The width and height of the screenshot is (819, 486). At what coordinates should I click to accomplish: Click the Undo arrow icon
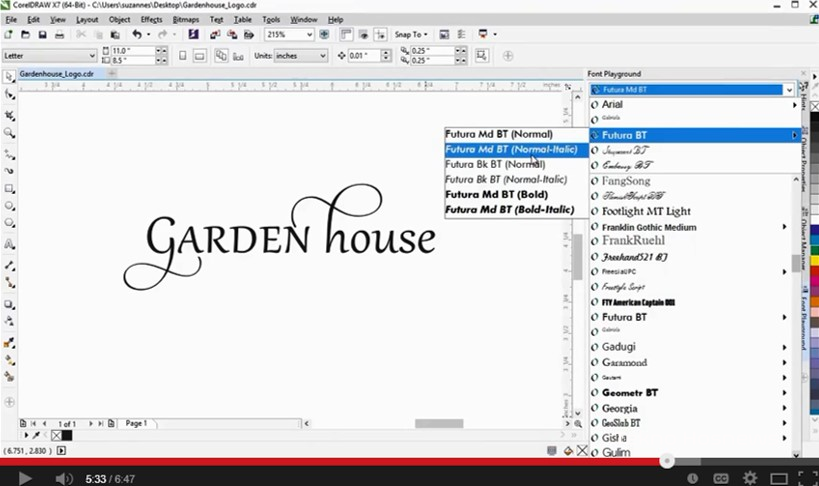click(137, 34)
